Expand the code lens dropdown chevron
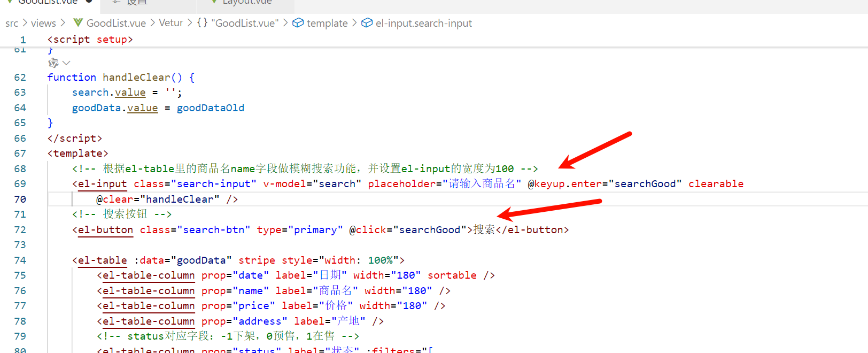The image size is (868, 353). tap(66, 63)
